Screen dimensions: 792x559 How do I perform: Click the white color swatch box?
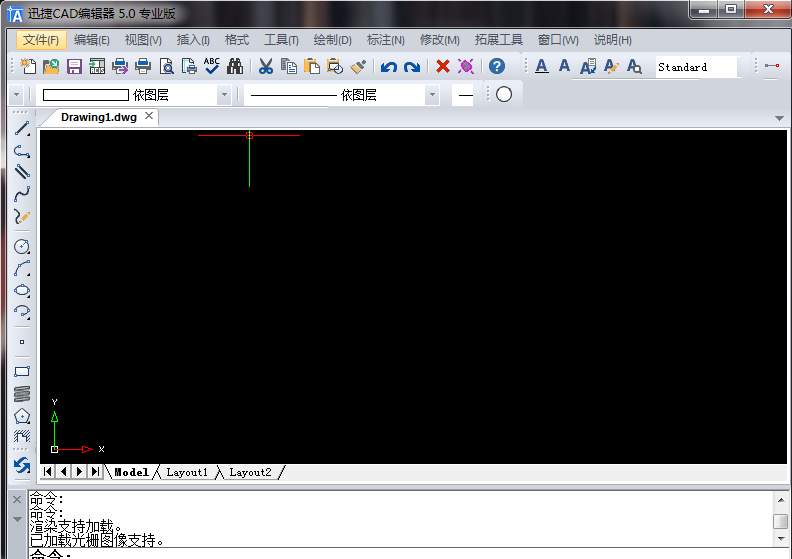click(x=86, y=95)
